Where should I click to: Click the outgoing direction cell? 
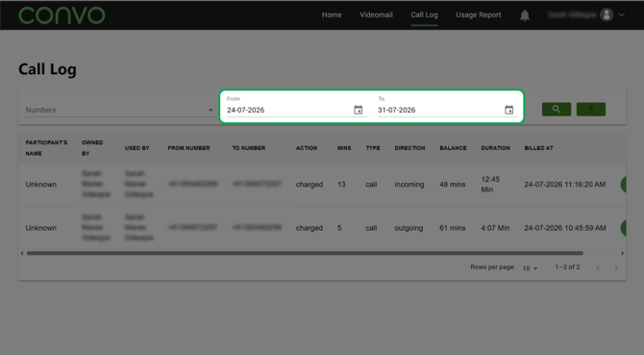(409, 228)
